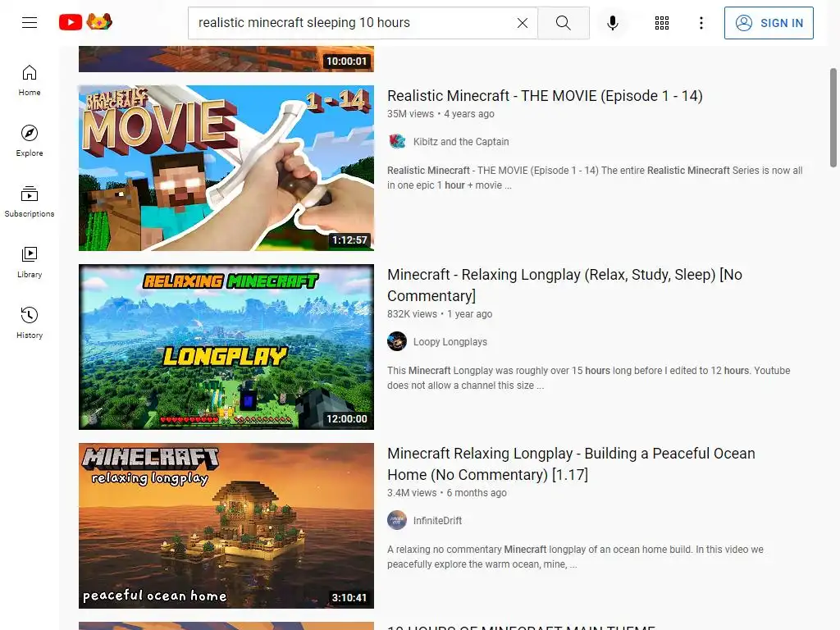
Task: Go to YouTube home via logo
Action: [85, 22]
